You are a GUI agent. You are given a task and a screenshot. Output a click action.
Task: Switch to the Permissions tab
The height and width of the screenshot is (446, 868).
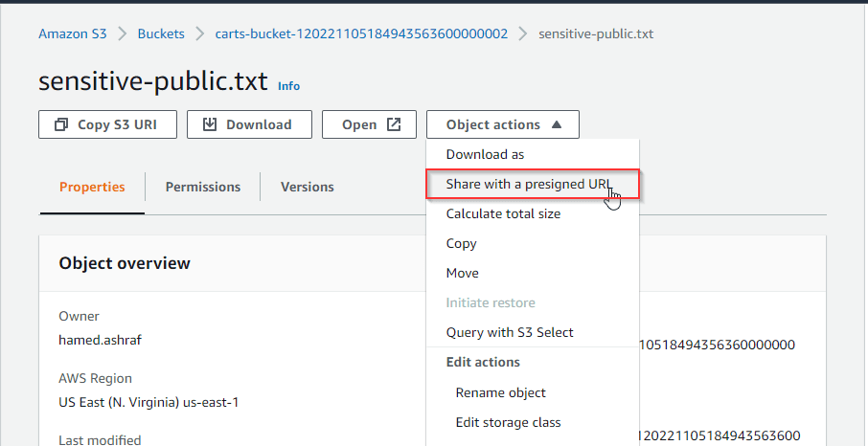tap(202, 187)
